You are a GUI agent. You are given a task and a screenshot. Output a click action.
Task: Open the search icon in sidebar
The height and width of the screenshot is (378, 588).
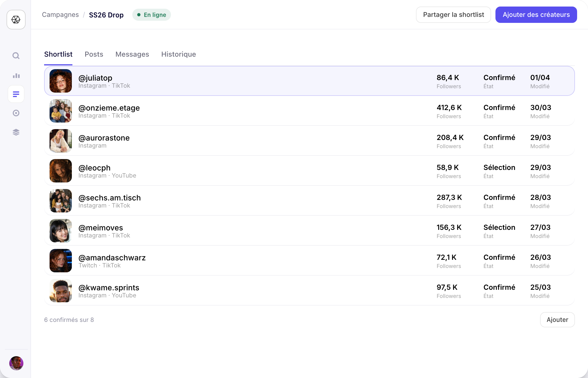16,56
